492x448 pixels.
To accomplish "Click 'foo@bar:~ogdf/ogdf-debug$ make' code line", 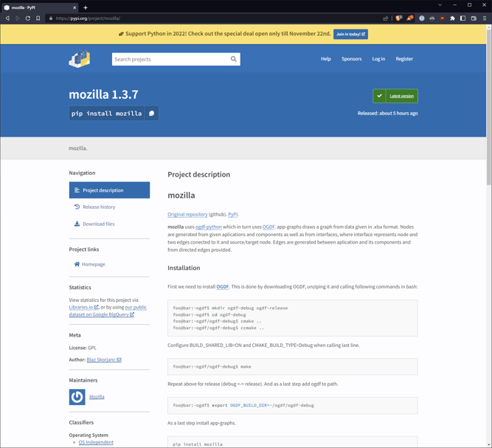I will point(212,366).
